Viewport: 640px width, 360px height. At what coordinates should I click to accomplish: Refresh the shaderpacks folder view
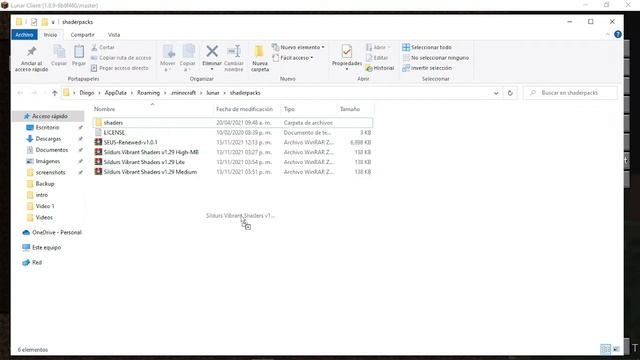pos(510,93)
